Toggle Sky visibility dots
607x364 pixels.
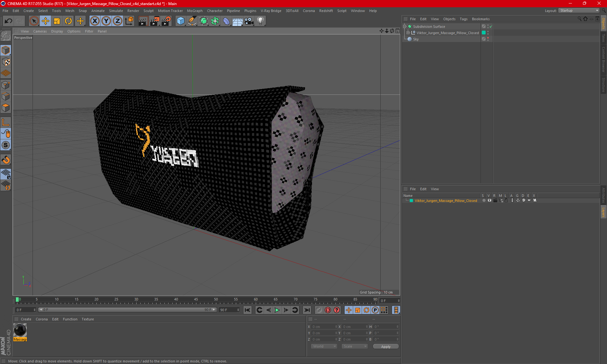[488, 39]
